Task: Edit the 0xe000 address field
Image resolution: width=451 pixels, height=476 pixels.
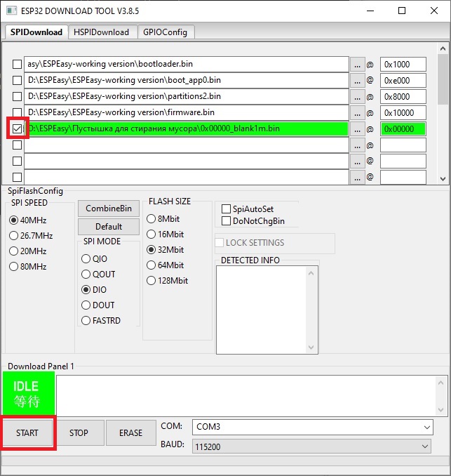Action: click(403, 81)
